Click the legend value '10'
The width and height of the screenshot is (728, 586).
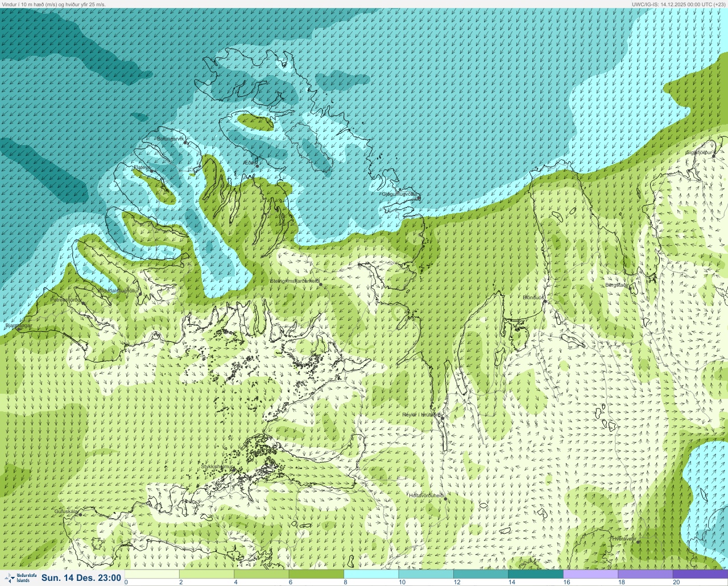(x=402, y=582)
